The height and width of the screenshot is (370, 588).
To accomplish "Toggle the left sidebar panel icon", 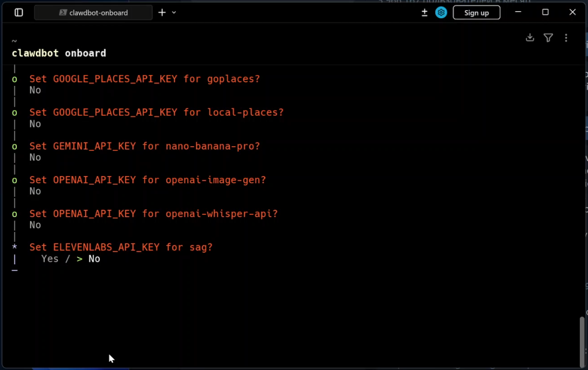I will click(19, 13).
